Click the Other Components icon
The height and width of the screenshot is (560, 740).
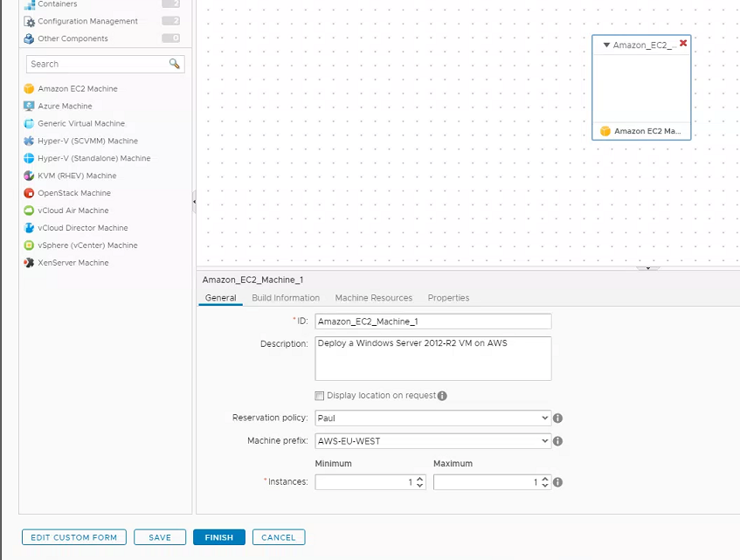click(29, 38)
